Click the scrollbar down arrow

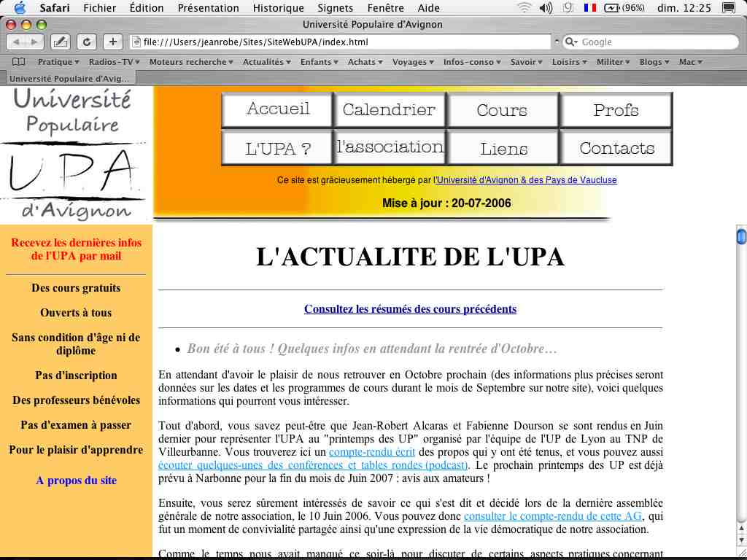point(741,540)
